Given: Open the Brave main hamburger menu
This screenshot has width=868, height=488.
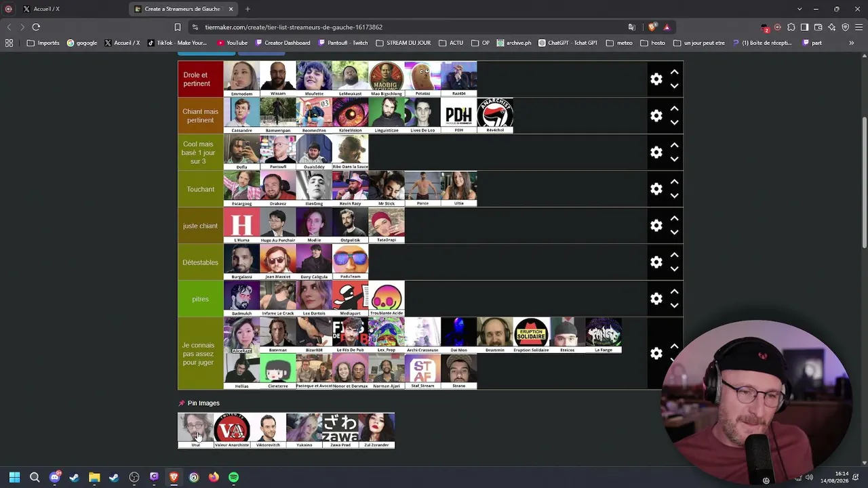Looking at the screenshot, I should coord(859,27).
